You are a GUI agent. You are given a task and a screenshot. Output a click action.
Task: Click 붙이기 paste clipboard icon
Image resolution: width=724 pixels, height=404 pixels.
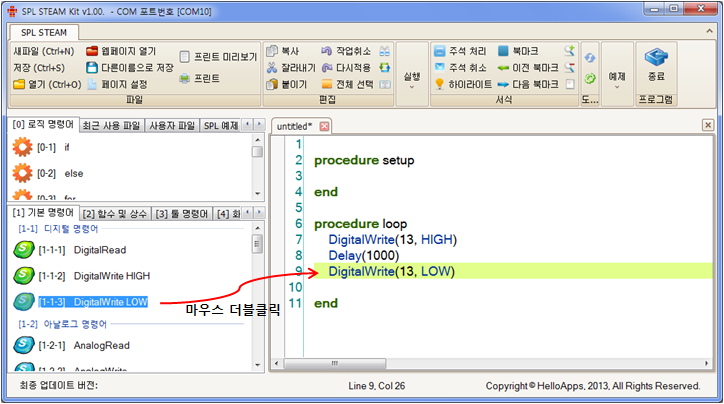[x=272, y=84]
